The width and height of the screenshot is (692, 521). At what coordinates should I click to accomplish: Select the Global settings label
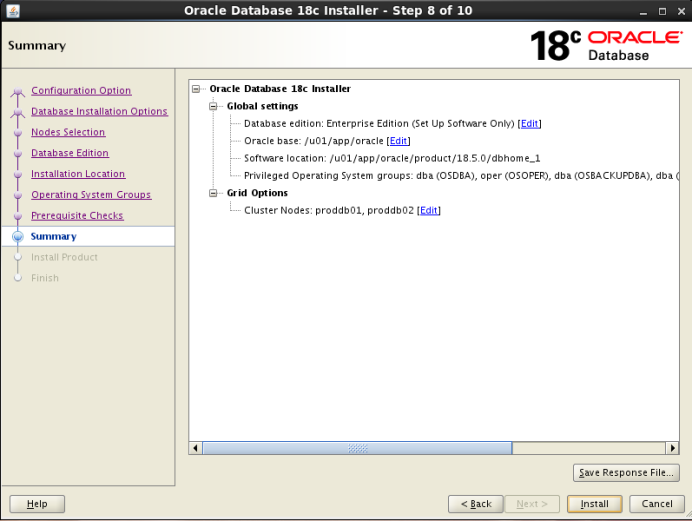(262, 106)
